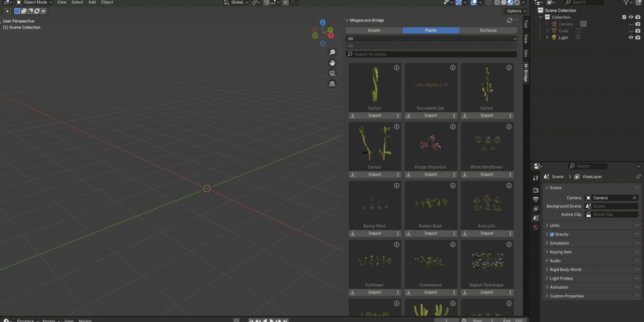Open the World properties tab icon
This screenshot has height=322, width=644.
536,228
